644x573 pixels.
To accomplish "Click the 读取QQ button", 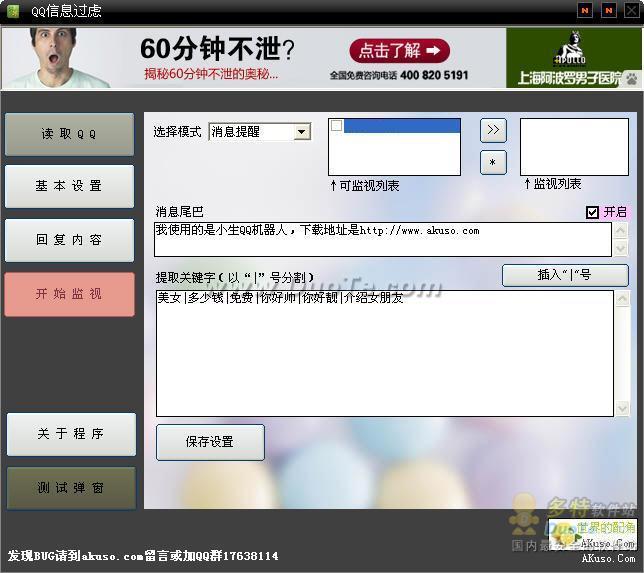I will (69, 134).
